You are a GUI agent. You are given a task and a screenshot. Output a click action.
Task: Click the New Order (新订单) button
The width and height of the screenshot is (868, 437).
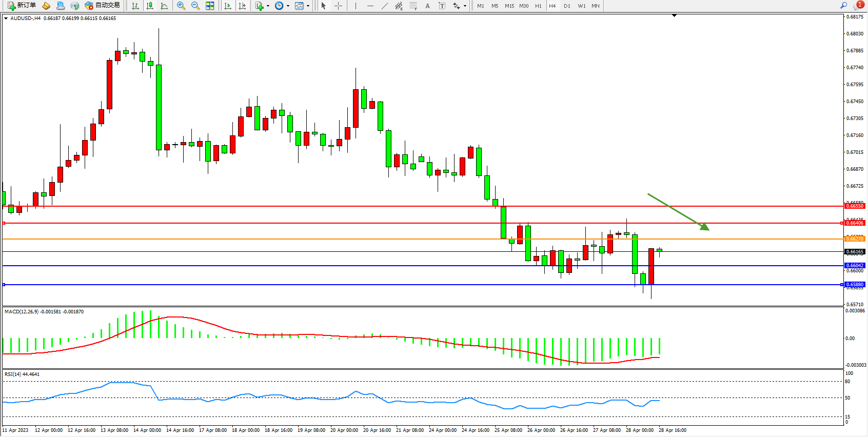(x=22, y=6)
